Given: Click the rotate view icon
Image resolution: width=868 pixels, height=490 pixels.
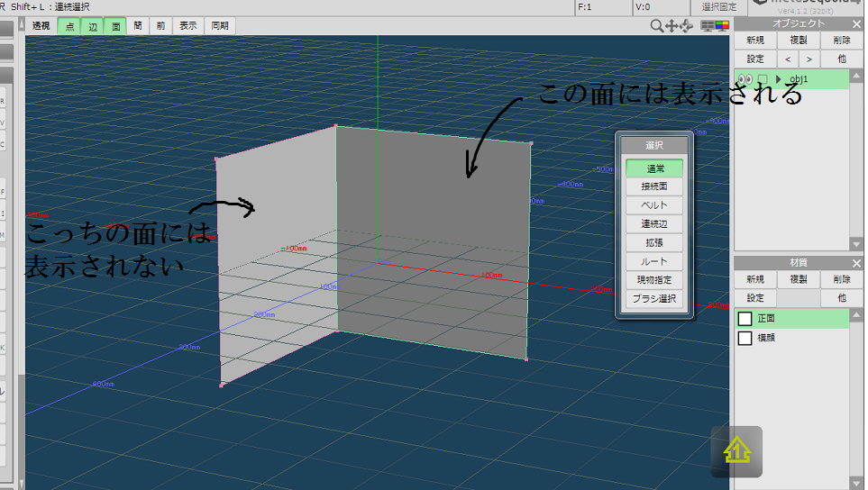Looking at the screenshot, I should click(687, 26).
